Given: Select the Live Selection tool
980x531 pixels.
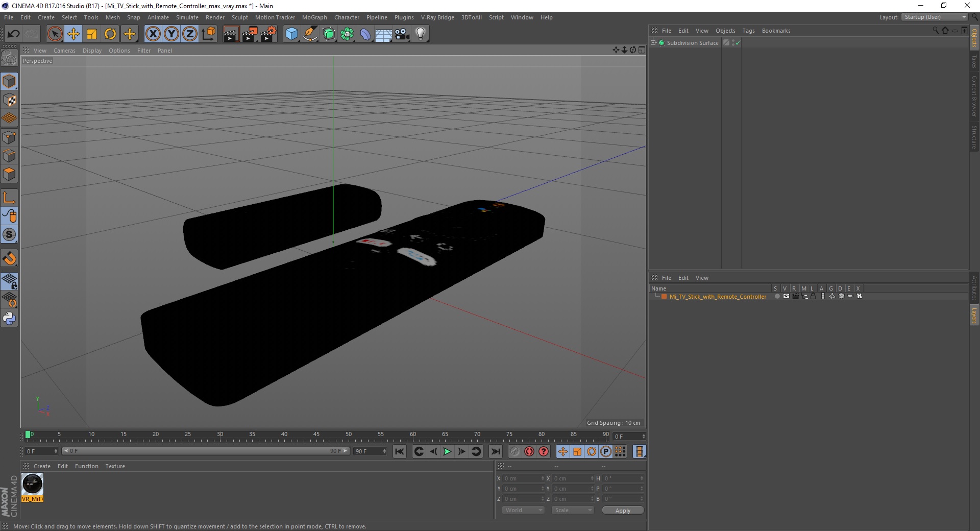Looking at the screenshot, I should point(55,34).
